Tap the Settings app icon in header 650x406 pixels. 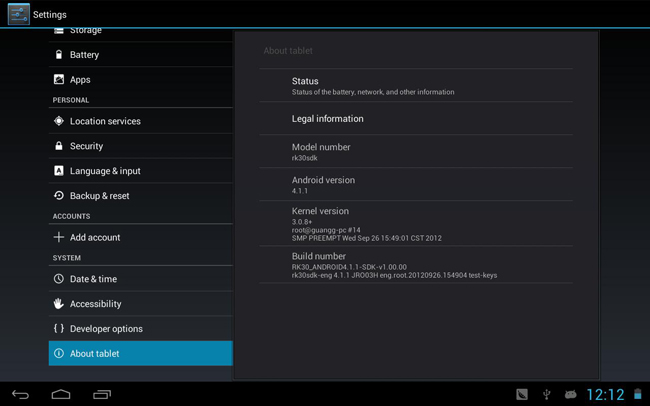pyautogui.click(x=19, y=14)
